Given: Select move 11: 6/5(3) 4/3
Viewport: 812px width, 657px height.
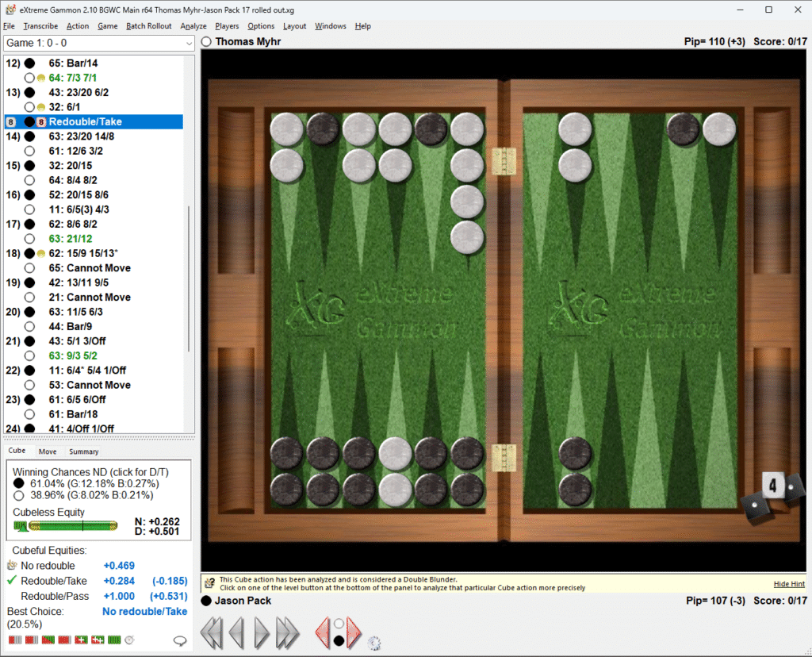Looking at the screenshot, I should point(79,209).
